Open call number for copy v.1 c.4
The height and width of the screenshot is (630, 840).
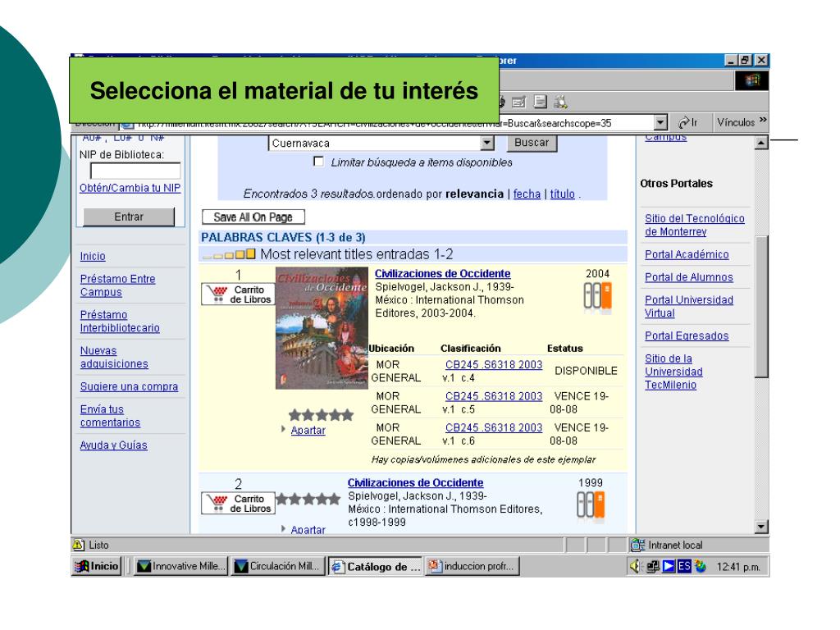(494, 365)
